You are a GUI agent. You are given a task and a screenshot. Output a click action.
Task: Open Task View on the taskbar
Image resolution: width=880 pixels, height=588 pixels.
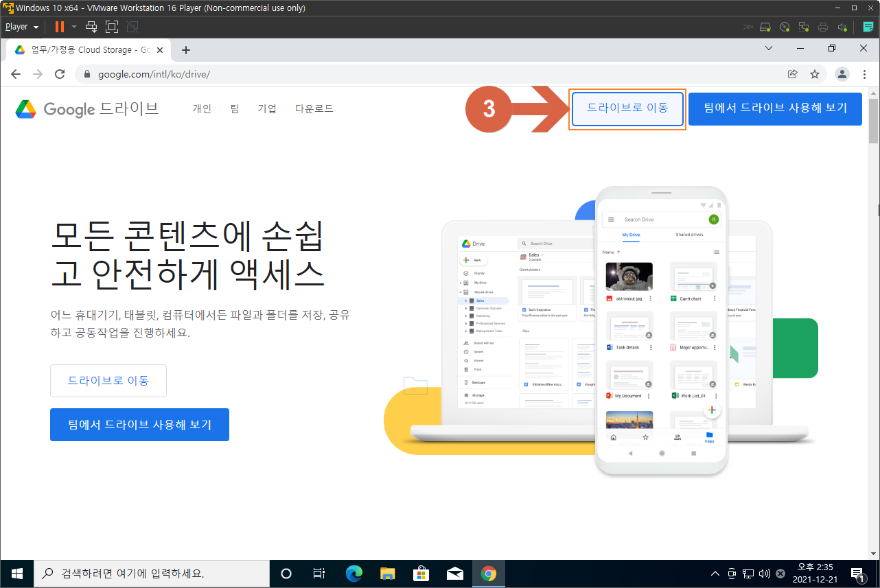point(319,574)
